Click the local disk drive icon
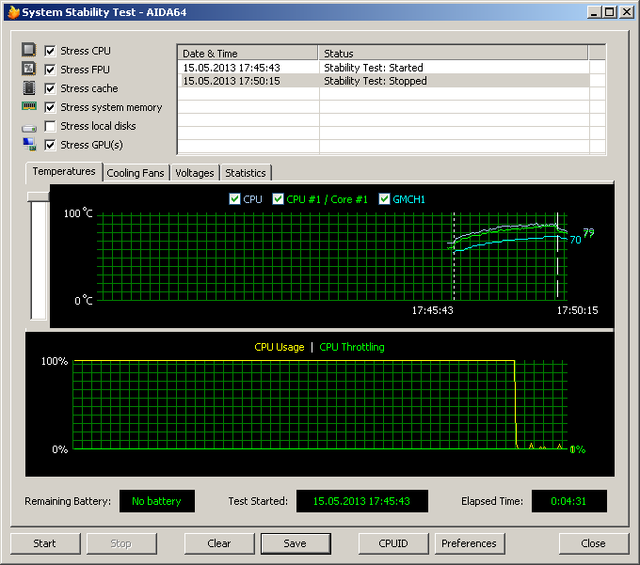This screenshot has height=565, width=640. pos(29,126)
